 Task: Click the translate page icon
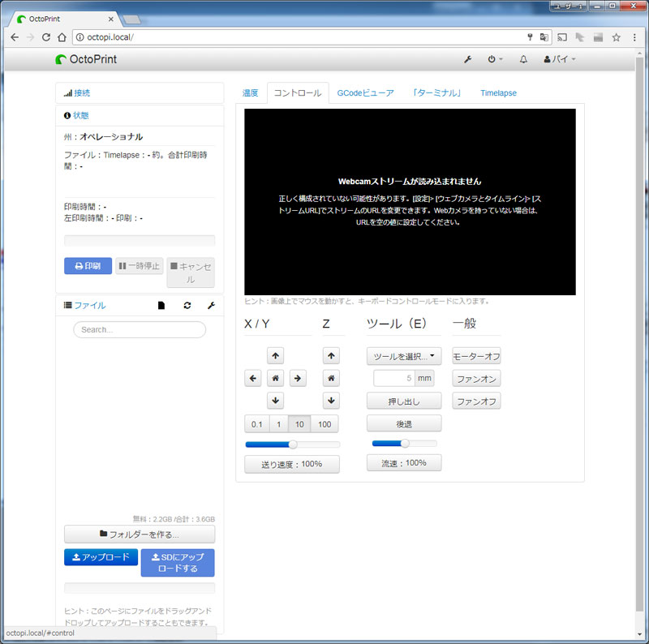[x=544, y=37]
